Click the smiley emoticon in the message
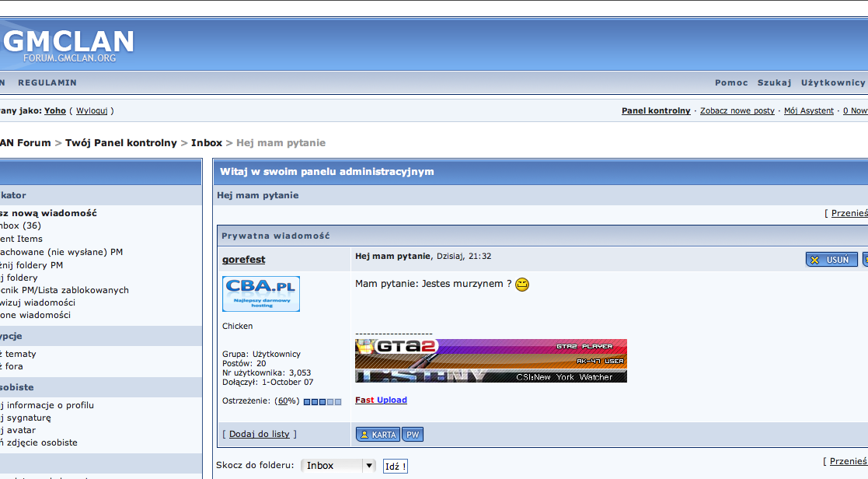Viewport: 868px width, 479px height. [x=522, y=285]
